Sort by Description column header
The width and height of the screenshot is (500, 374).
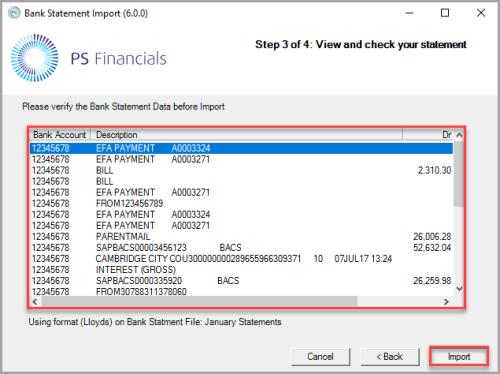[x=247, y=135]
